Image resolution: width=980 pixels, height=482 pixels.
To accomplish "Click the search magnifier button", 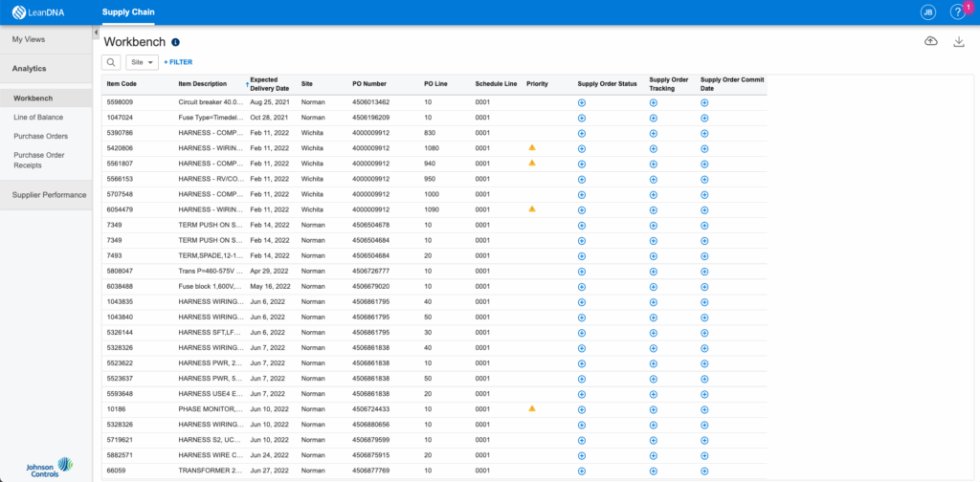I will (x=111, y=62).
